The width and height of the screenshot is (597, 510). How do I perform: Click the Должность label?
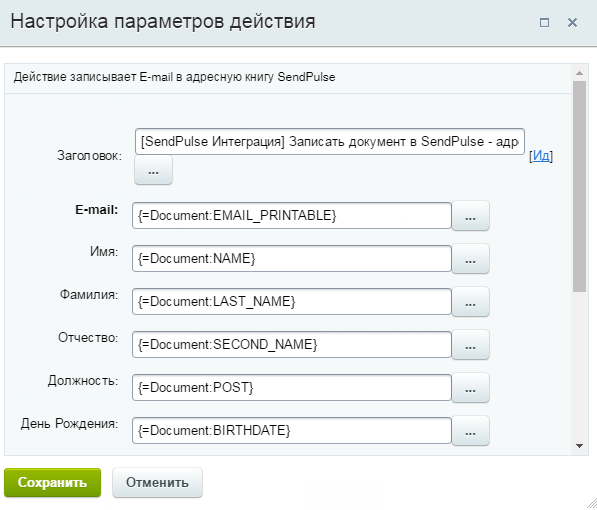(83, 381)
